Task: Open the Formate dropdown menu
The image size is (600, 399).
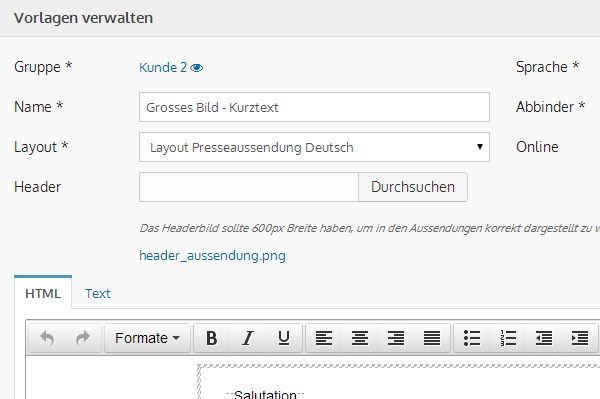Action: [x=147, y=338]
